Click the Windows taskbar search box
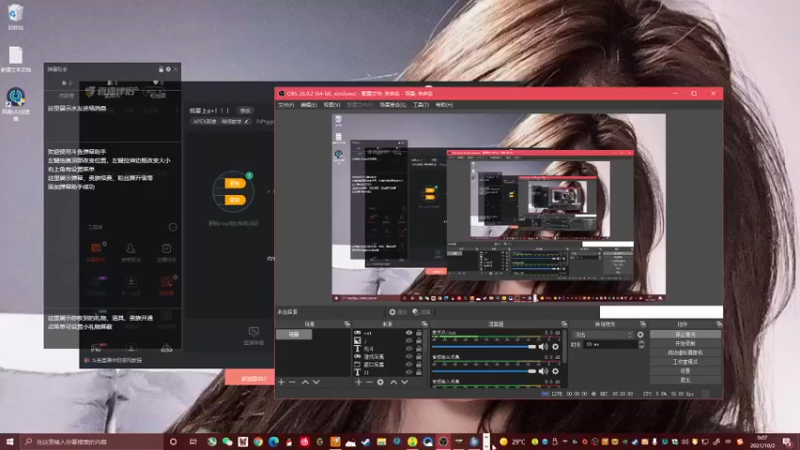 tap(92, 441)
